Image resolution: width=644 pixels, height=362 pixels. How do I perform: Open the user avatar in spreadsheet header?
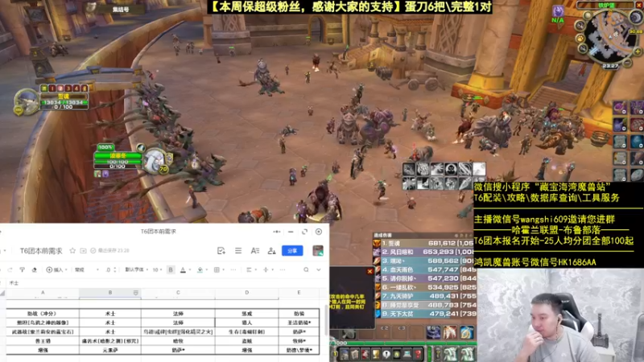318,250
